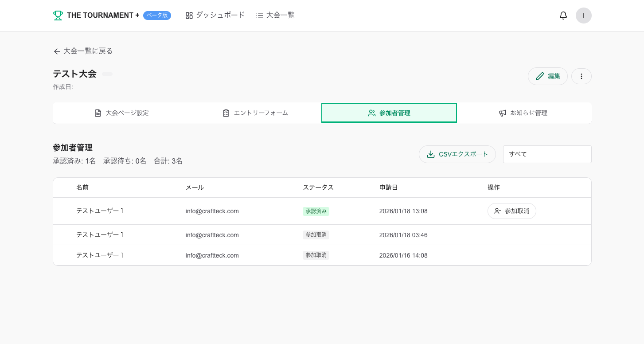Switch to the エントリーフォーム tab

[255, 113]
